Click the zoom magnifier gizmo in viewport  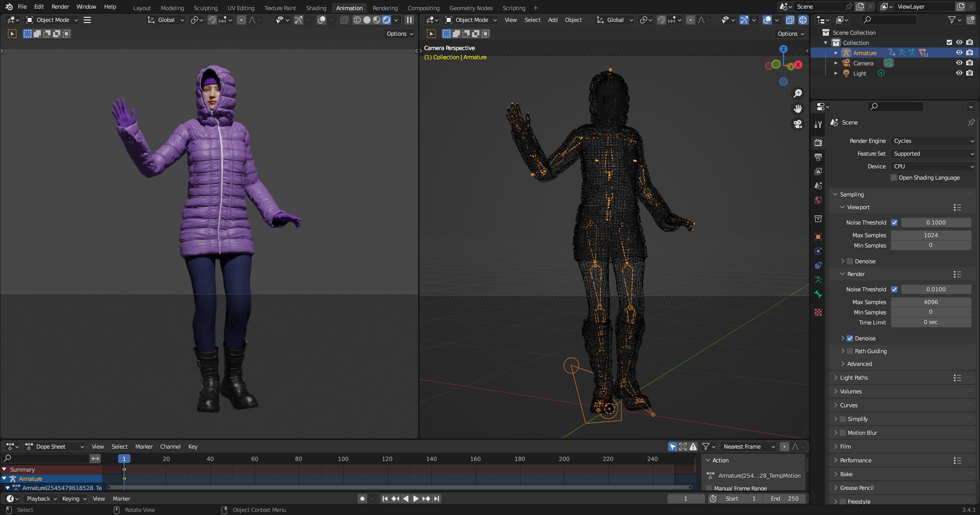(798, 93)
